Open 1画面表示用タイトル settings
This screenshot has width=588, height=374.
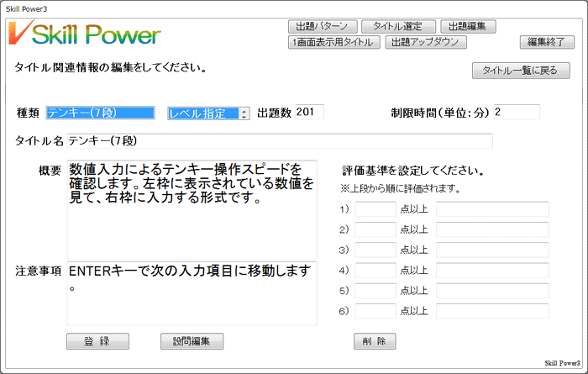[x=334, y=42]
